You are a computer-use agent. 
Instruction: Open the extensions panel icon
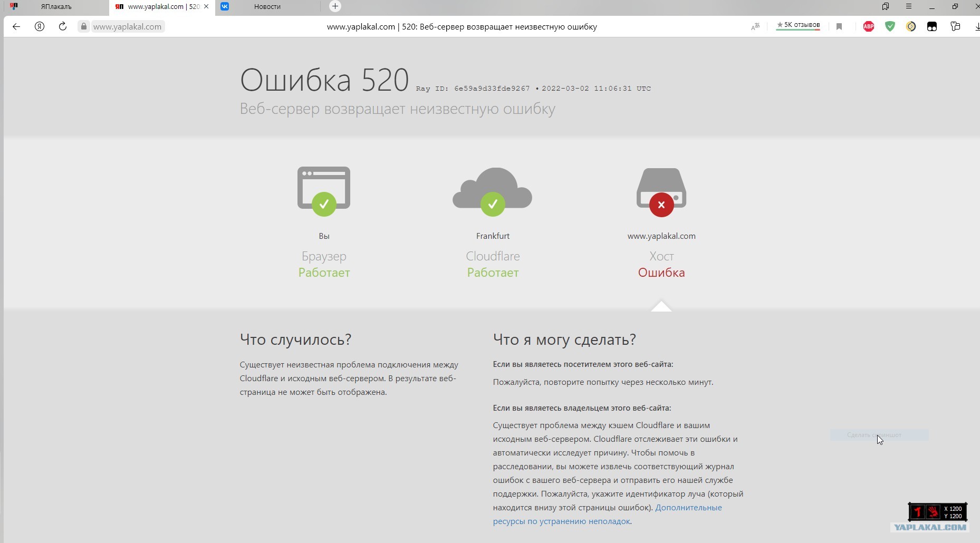click(x=955, y=26)
